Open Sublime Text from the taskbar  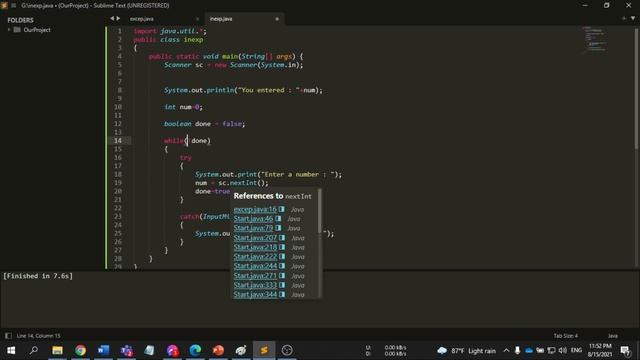pos(264,350)
